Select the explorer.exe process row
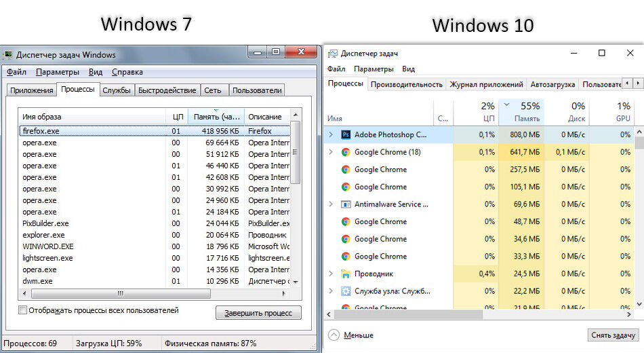 tap(155, 235)
